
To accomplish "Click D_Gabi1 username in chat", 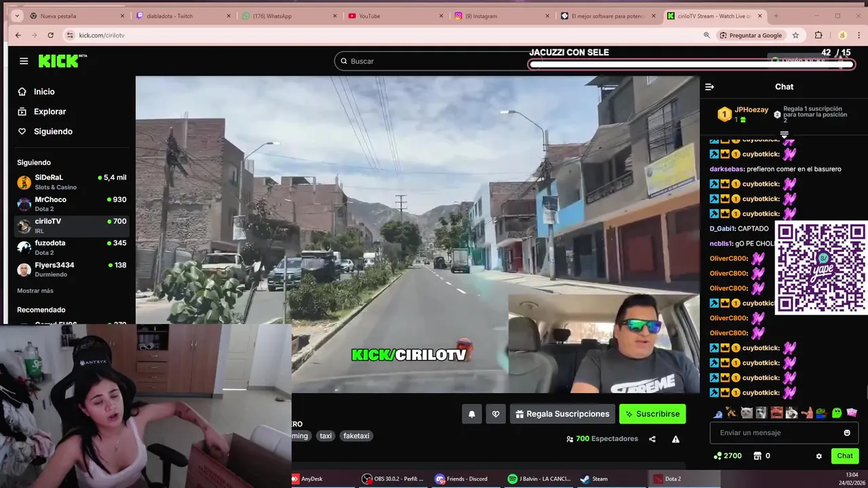I will click(x=722, y=228).
